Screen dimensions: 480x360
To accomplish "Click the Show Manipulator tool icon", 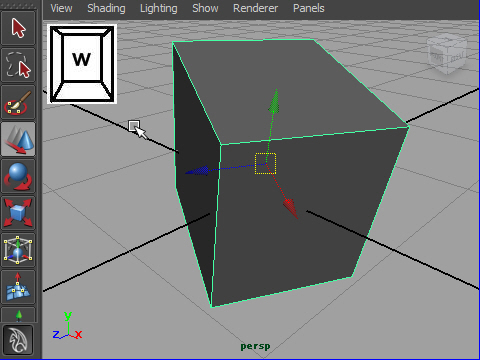I will [x=18, y=315].
